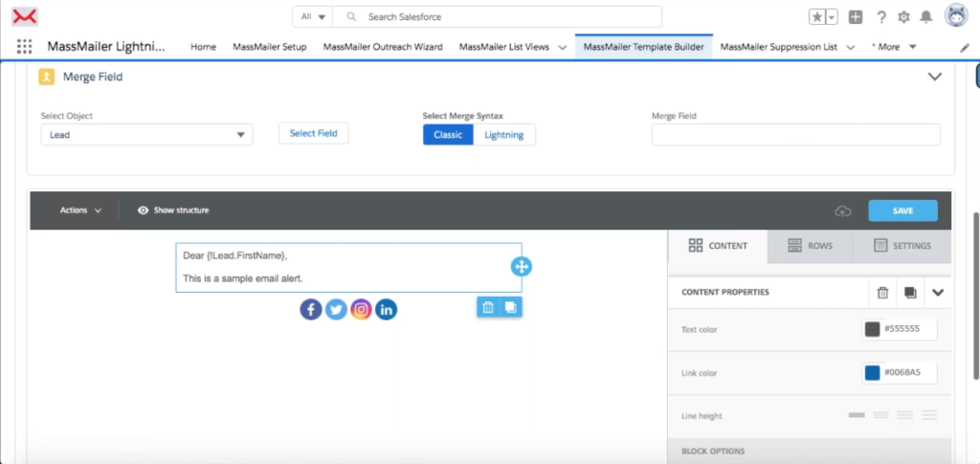This screenshot has height=464, width=980.
Task: Select the Lightning merge syntax
Action: [x=503, y=135]
